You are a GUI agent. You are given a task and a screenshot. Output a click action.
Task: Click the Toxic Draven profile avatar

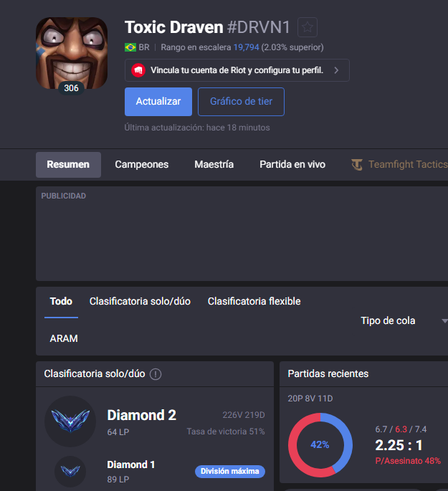coord(72,53)
